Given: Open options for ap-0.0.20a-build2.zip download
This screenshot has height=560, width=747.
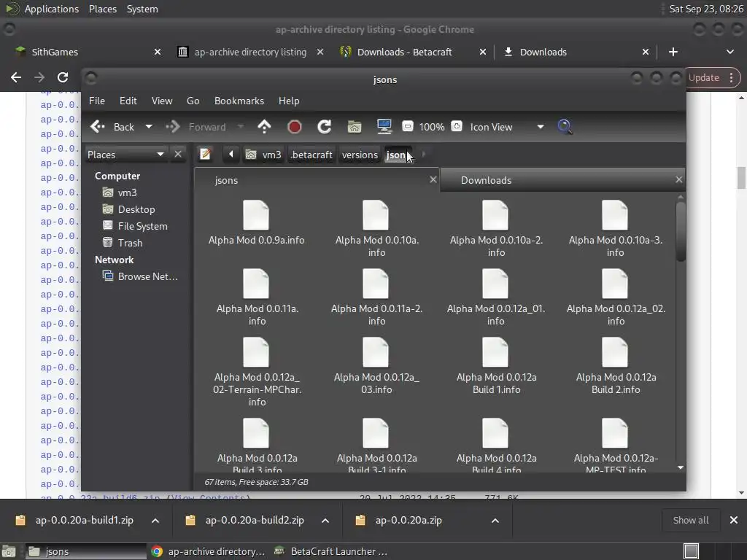Looking at the screenshot, I should click(x=325, y=521).
